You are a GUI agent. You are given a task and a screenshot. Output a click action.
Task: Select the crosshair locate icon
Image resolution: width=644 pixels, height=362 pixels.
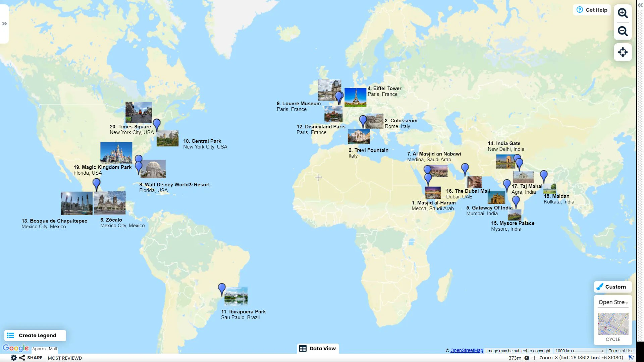click(623, 52)
